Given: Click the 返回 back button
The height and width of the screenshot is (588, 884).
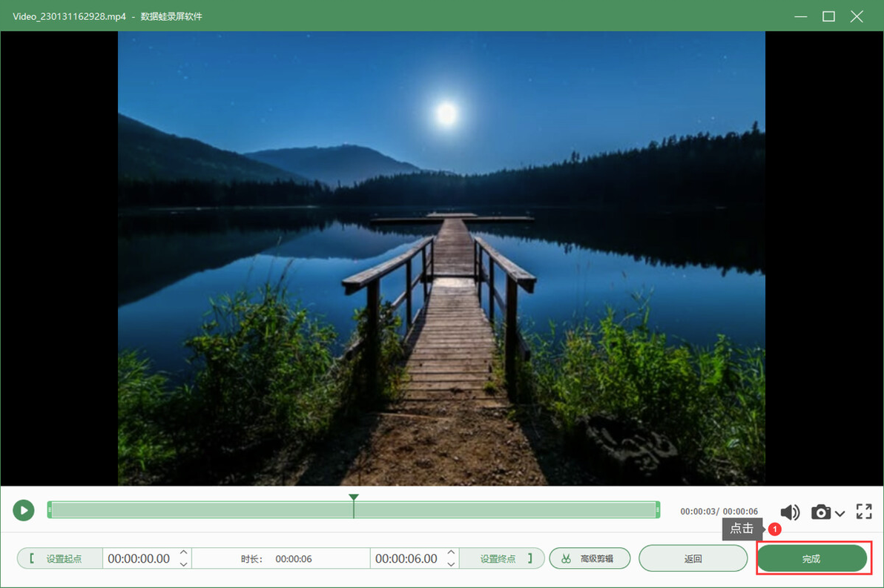Looking at the screenshot, I should pyautogui.click(x=693, y=558).
